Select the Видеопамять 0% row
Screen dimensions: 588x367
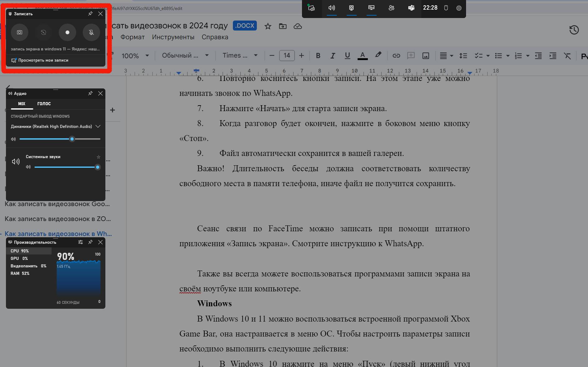29,266
